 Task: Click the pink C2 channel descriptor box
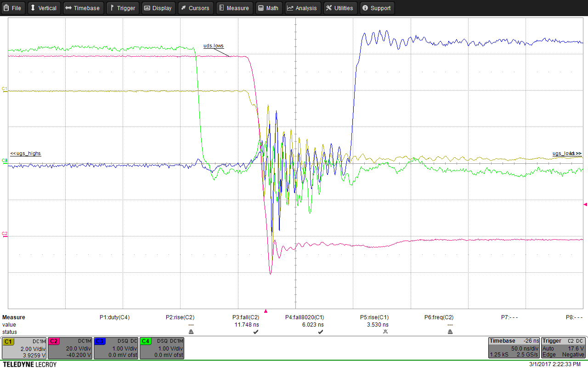pyautogui.click(x=70, y=348)
